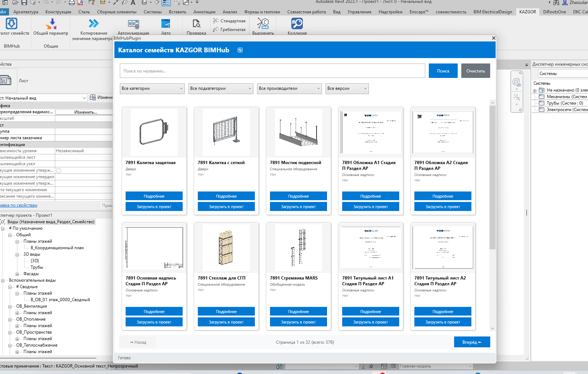
Task: Click the Поиск по названию search field
Action: (273, 71)
